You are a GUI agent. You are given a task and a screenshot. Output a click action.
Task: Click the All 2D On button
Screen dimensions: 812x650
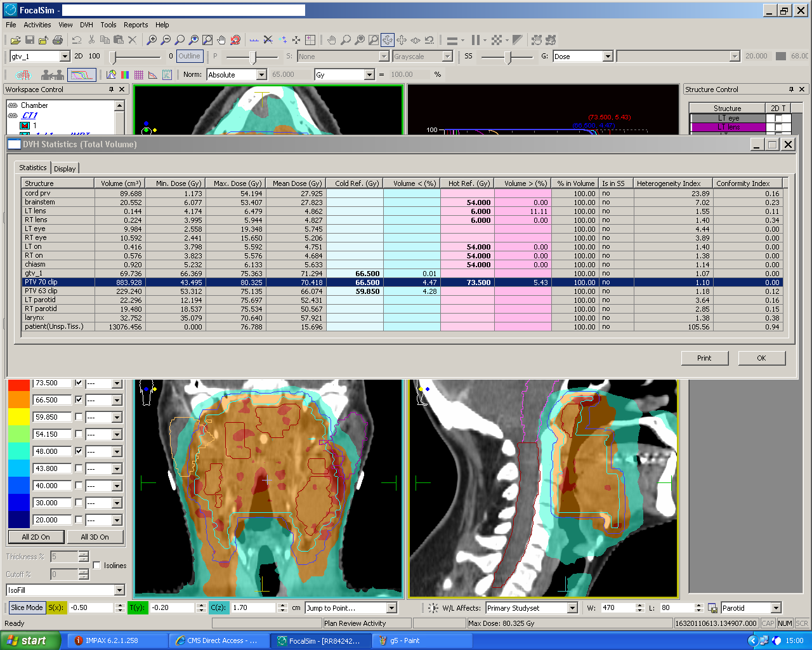(36, 537)
